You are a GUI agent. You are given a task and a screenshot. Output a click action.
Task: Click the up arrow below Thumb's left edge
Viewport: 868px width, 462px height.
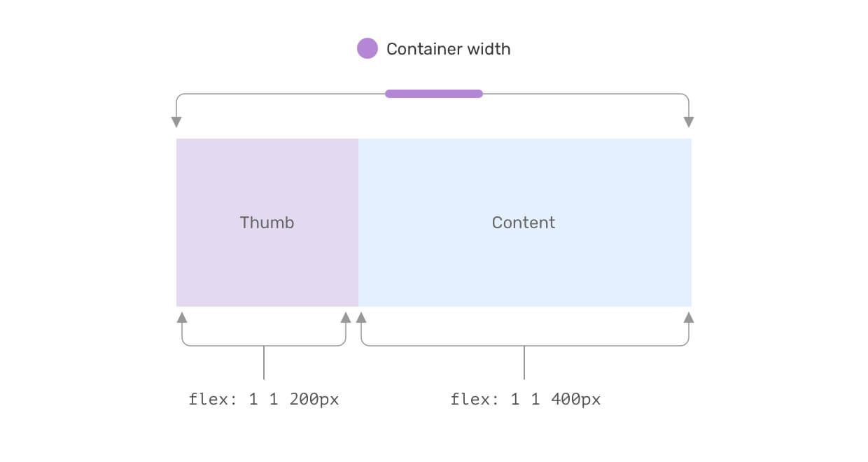tap(182, 318)
